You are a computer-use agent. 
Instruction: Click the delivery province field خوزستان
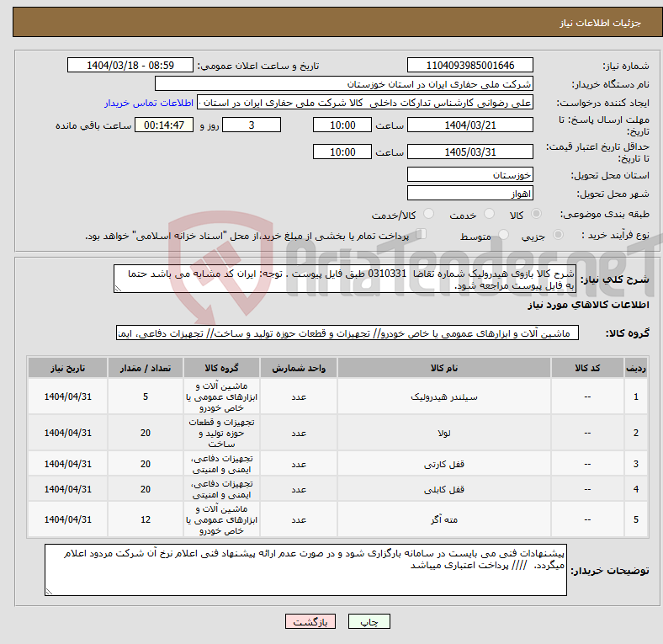[x=469, y=175]
